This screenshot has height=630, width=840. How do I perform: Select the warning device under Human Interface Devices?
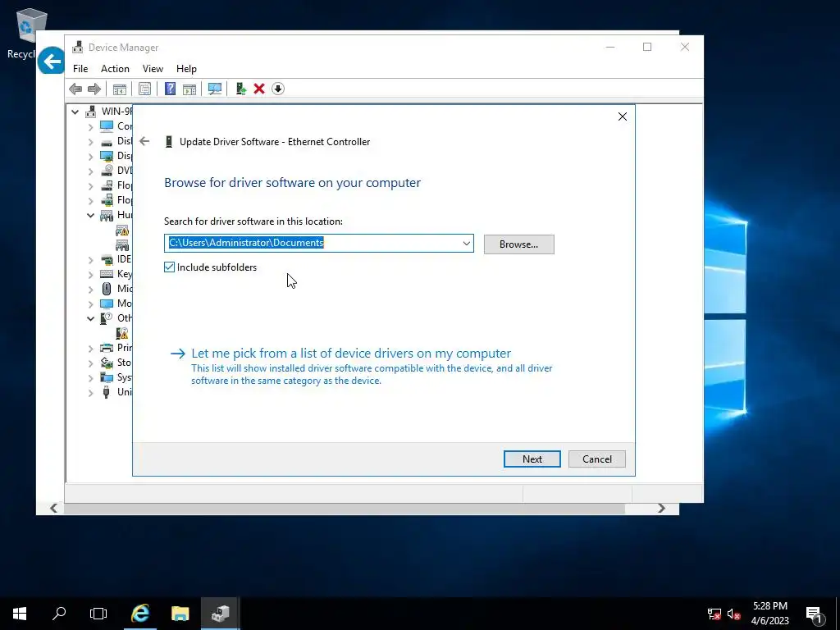pos(122,231)
